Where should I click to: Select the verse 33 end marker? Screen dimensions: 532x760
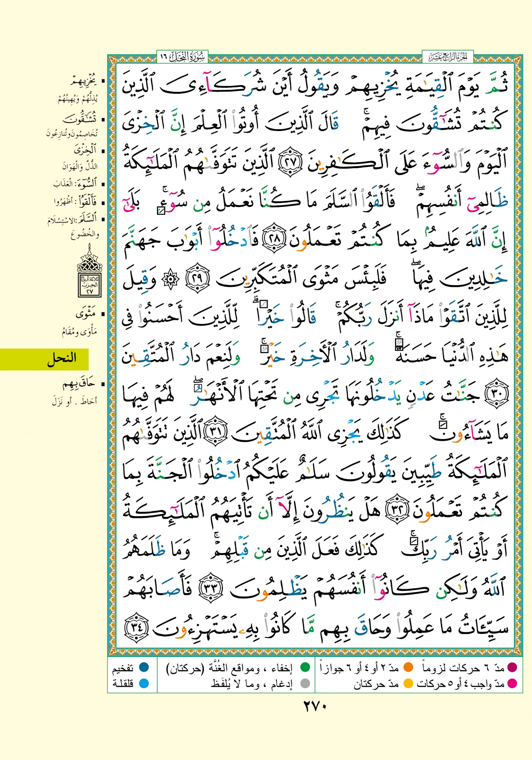pos(211,588)
